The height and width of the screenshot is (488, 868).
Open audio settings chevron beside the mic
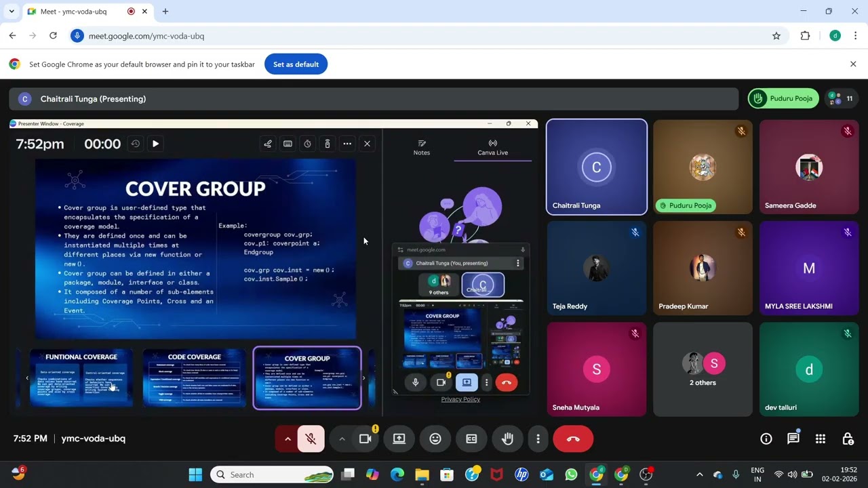(x=287, y=439)
